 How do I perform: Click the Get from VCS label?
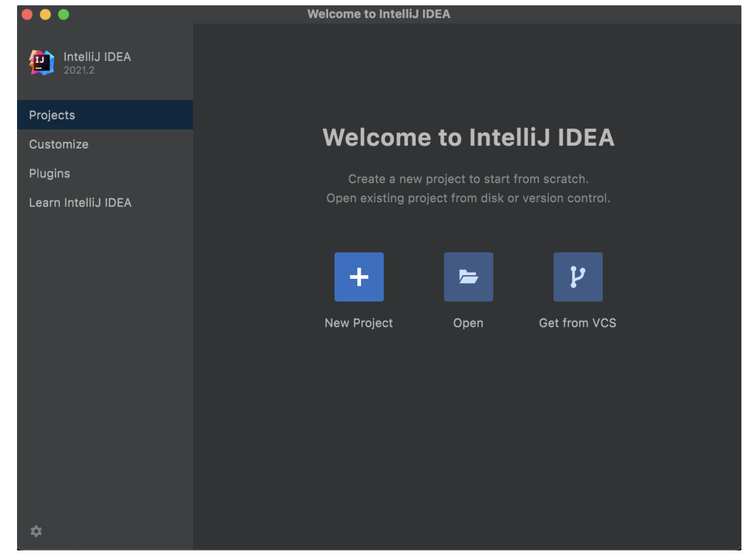578,323
